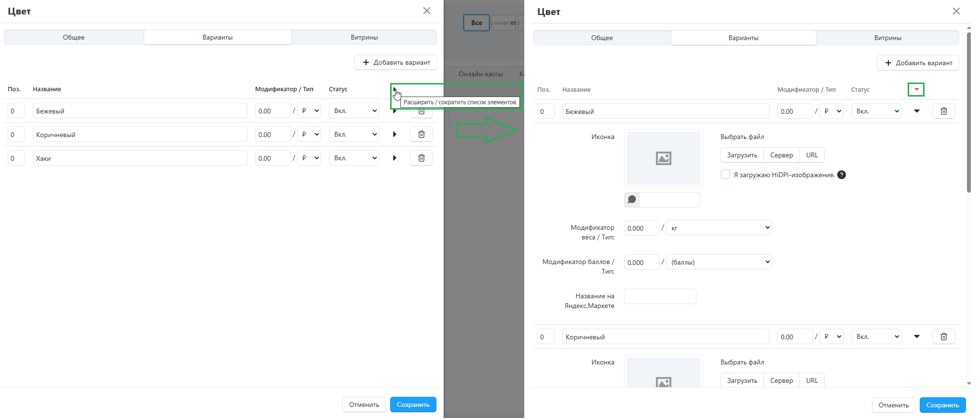The width and height of the screenshot is (980, 419).
Task: Open status dropdown for Хаки variant
Action: point(354,158)
